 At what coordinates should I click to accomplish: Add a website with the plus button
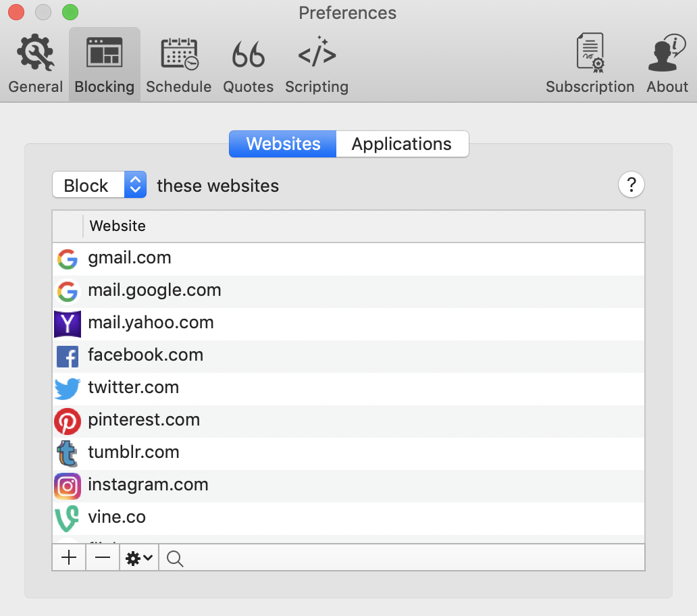coord(69,557)
